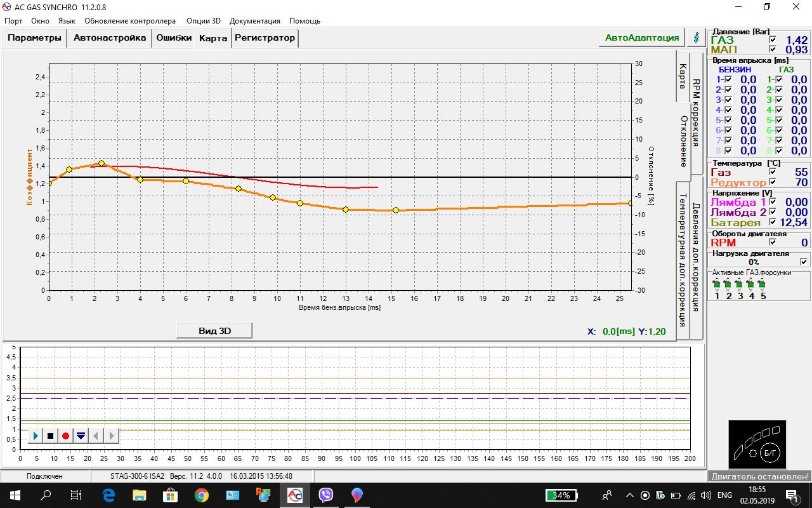
Task: Click the blue down-arrow load icon
Action: point(81,436)
